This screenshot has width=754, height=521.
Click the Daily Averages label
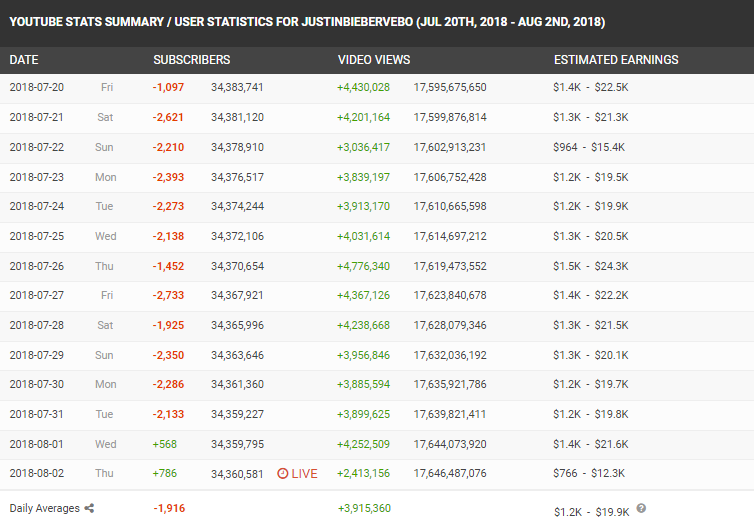44,508
